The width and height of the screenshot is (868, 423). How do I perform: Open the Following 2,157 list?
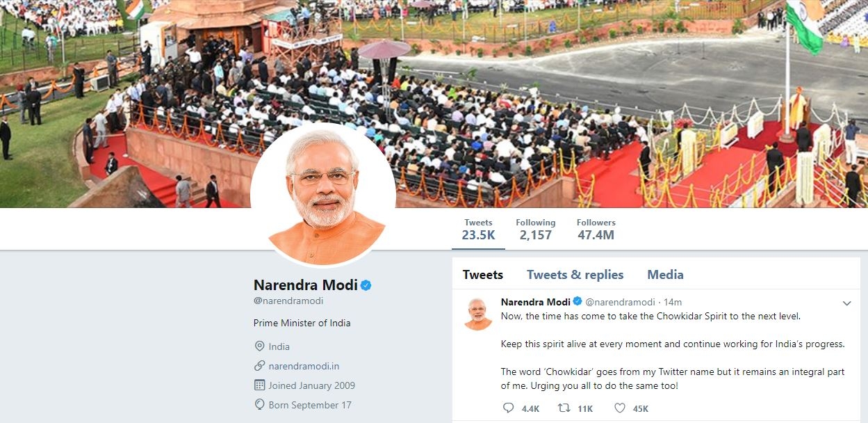click(x=535, y=230)
